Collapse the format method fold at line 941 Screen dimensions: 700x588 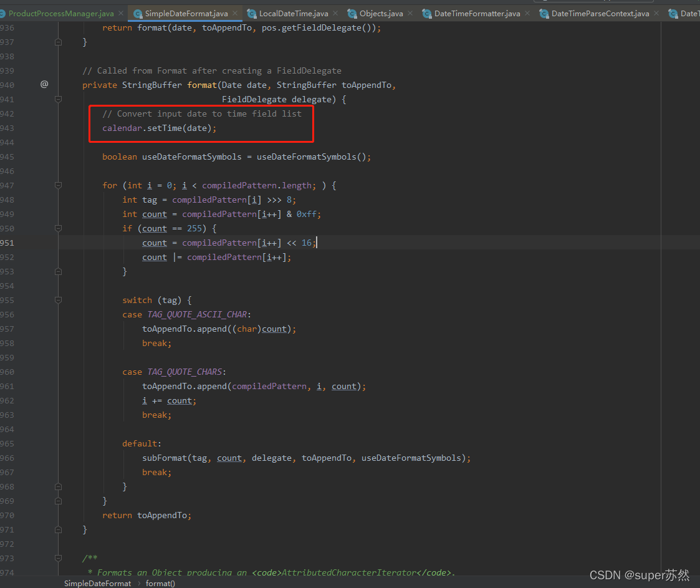(58, 99)
